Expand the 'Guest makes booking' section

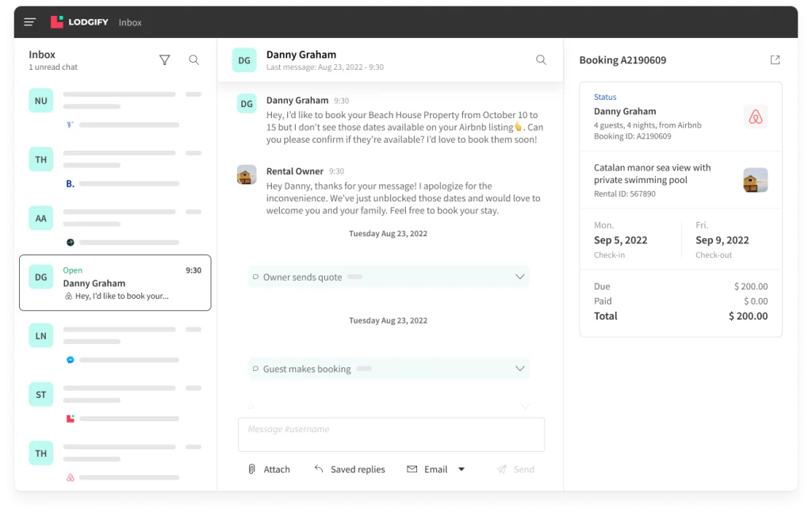click(x=520, y=369)
